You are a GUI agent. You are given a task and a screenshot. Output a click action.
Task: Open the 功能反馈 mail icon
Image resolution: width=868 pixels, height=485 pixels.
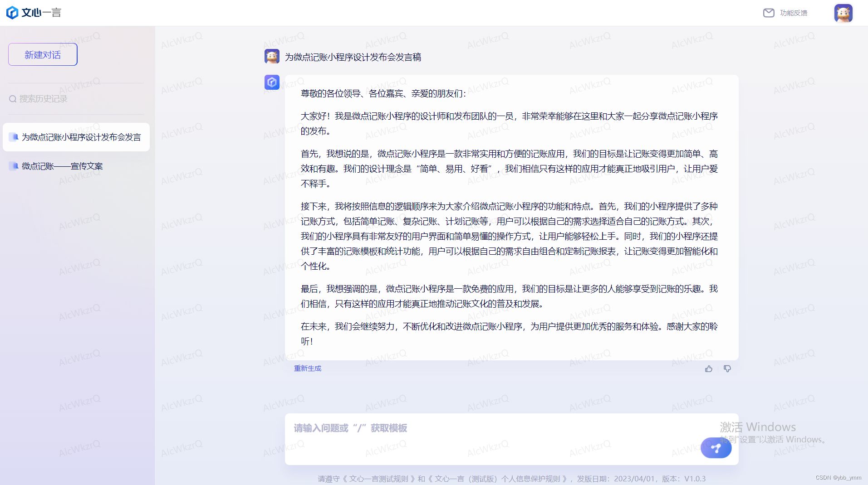tap(769, 13)
